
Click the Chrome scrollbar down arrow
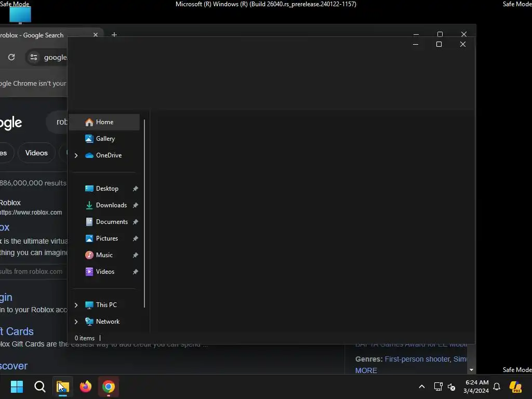click(x=471, y=370)
